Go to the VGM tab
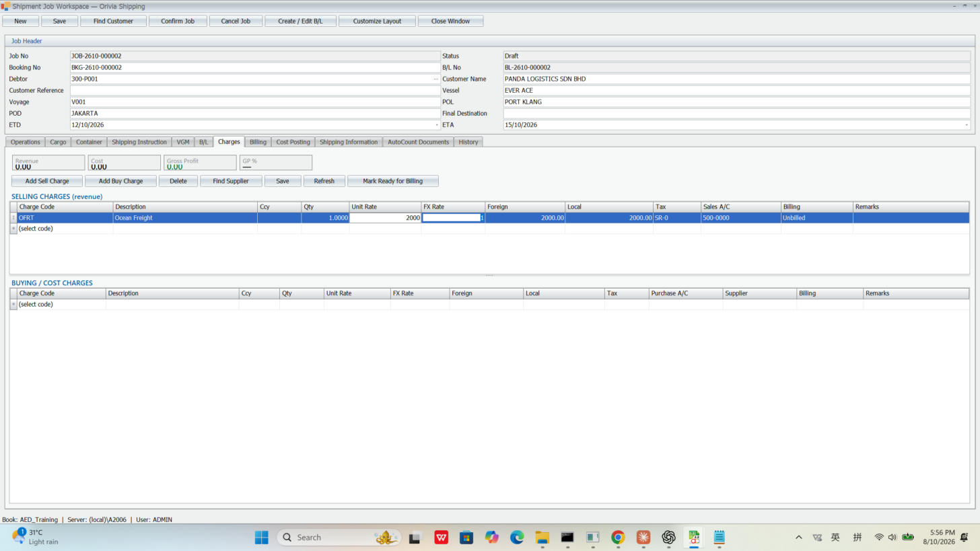Screen dimensions: 980x551 (183, 142)
